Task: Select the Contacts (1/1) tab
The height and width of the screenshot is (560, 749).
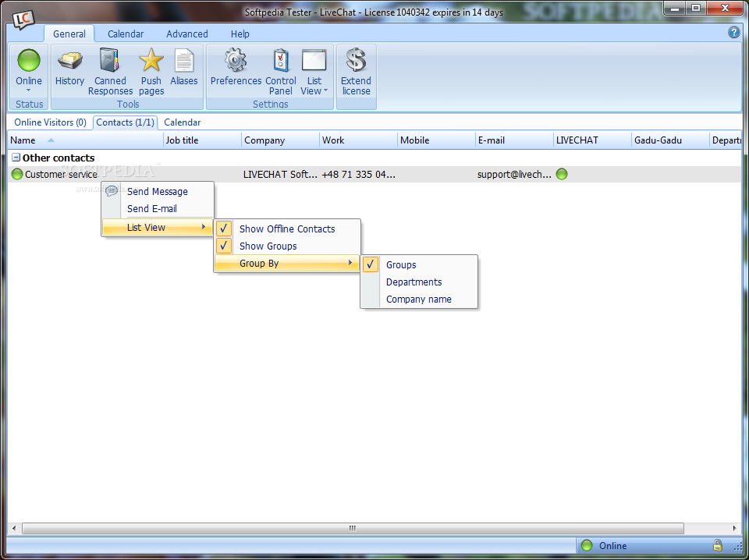Action: 125,122
